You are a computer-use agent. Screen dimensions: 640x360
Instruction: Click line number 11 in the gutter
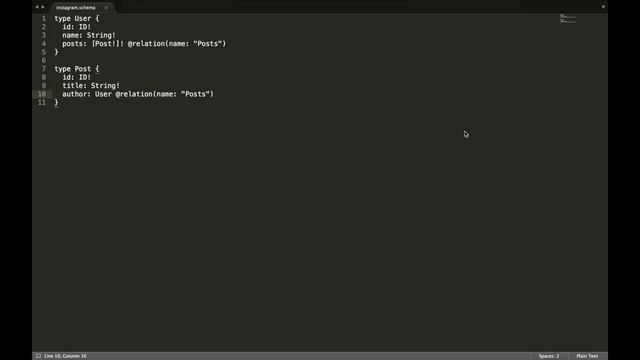[42, 102]
